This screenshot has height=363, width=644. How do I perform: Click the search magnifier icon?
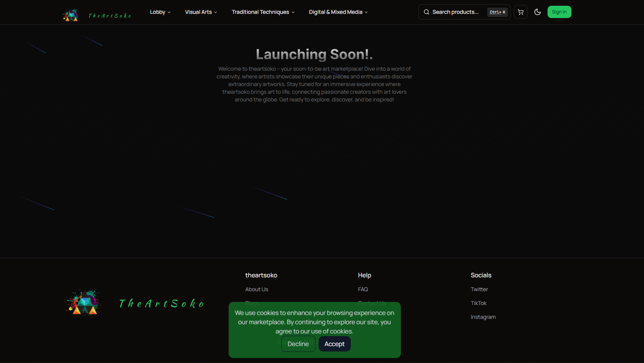point(426,12)
